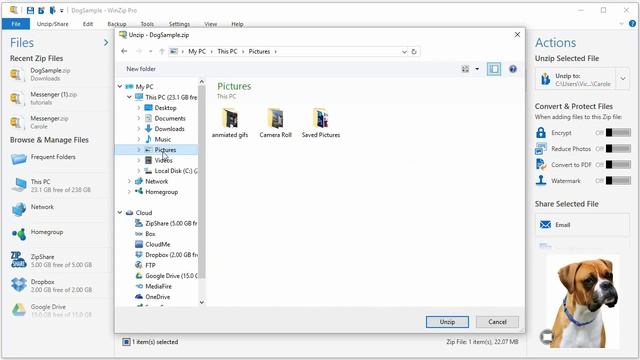Open the Settings ribbon tab
This screenshot has width=640, height=360.
pos(179,24)
